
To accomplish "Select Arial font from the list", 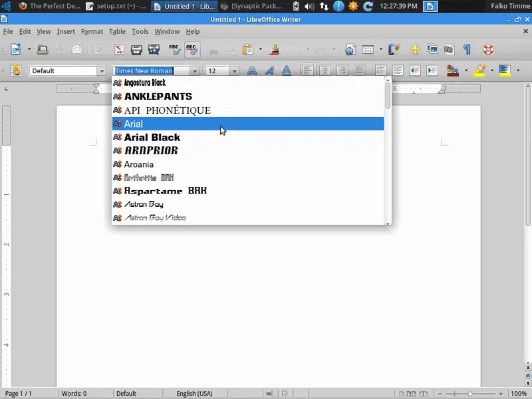I will pos(248,124).
